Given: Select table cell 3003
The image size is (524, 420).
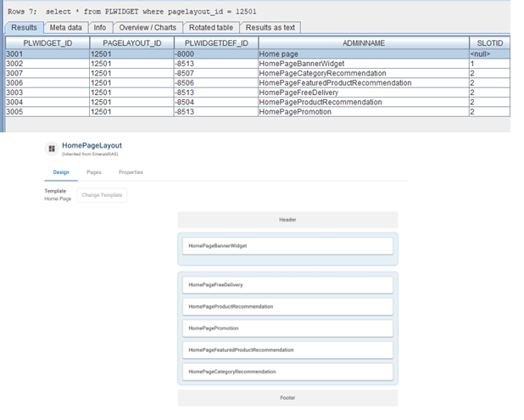Looking at the screenshot, I should click(47, 92).
